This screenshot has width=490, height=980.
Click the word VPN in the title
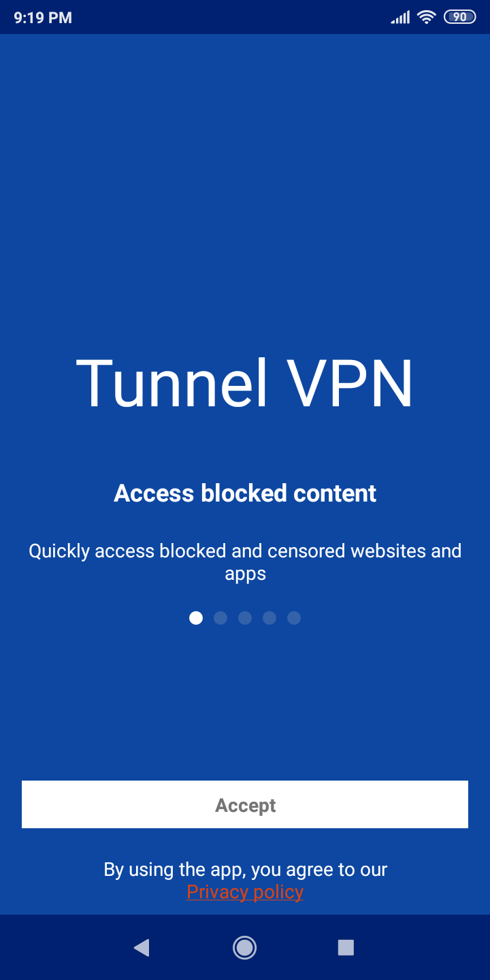tap(349, 382)
